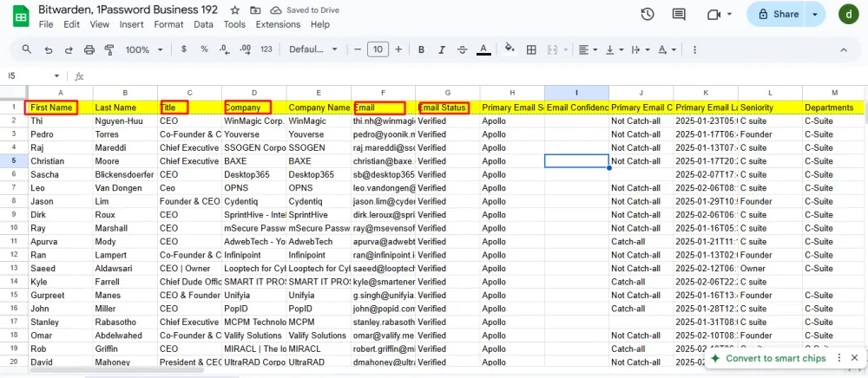Redo the last action

[x=69, y=49]
